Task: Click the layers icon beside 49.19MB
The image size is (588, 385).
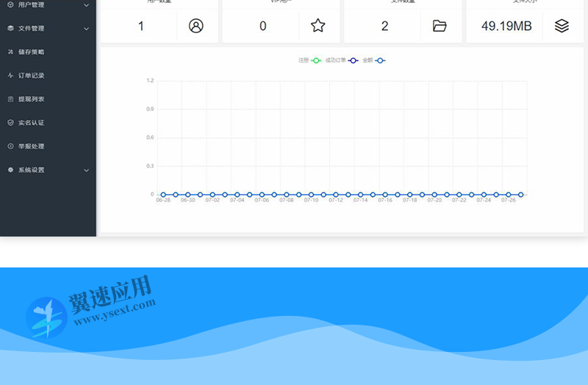Action: point(562,26)
